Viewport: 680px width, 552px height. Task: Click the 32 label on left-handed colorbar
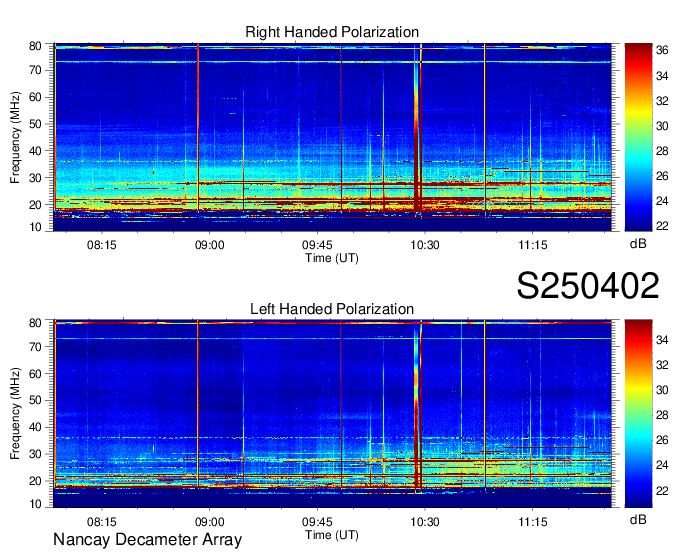tap(662, 365)
